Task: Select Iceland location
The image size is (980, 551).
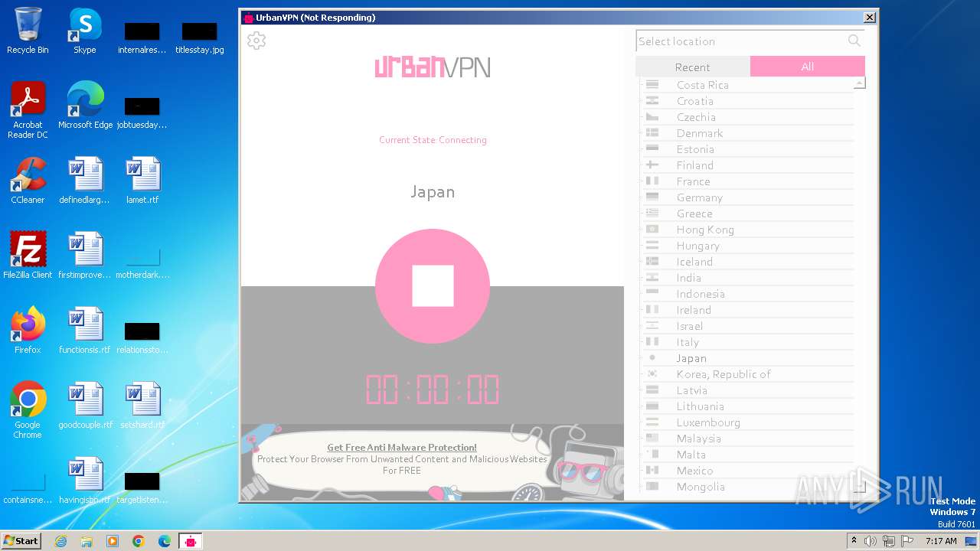Action: 747,262
